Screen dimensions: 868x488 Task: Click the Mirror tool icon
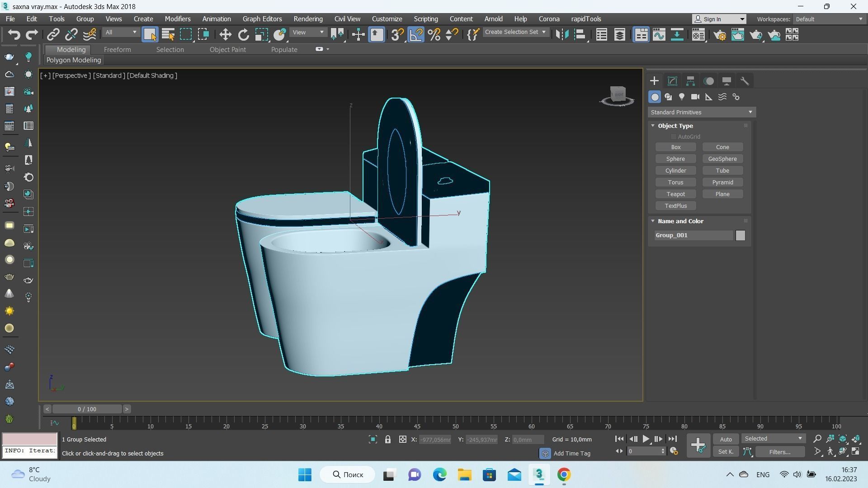(562, 35)
